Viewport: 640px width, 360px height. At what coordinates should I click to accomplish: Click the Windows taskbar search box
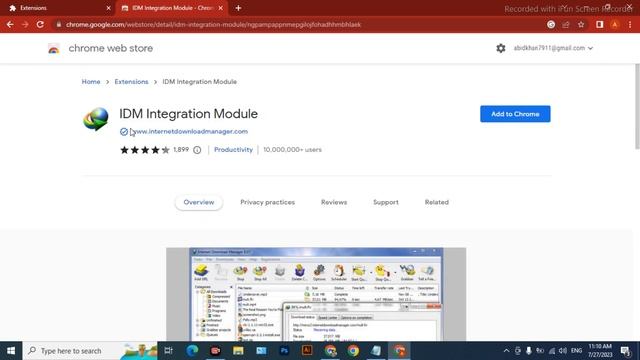click(x=90, y=351)
